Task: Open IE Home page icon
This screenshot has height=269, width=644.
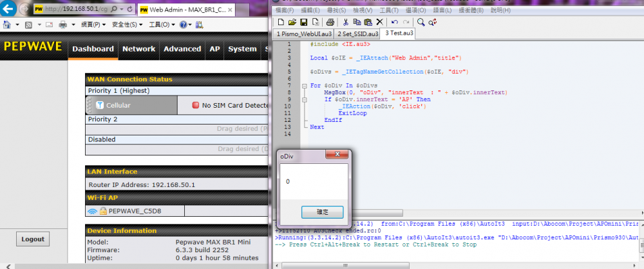Action: click(7, 25)
